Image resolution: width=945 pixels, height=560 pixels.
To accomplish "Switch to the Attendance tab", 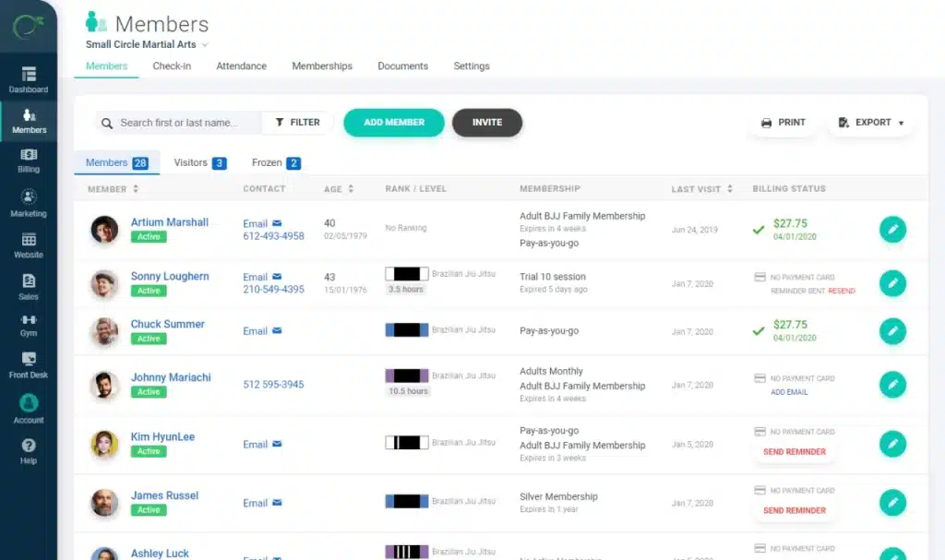I will (x=241, y=66).
